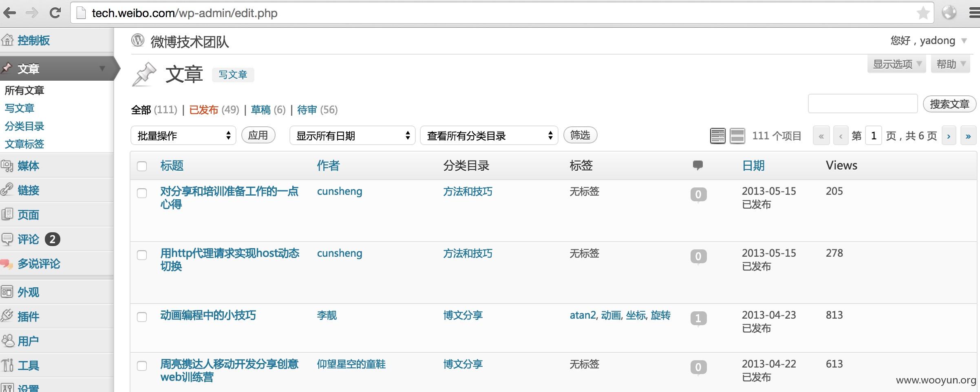The width and height of the screenshot is (980, 392).
Task: Filter posts by 已发布 (49)
Action: [214, 110]
